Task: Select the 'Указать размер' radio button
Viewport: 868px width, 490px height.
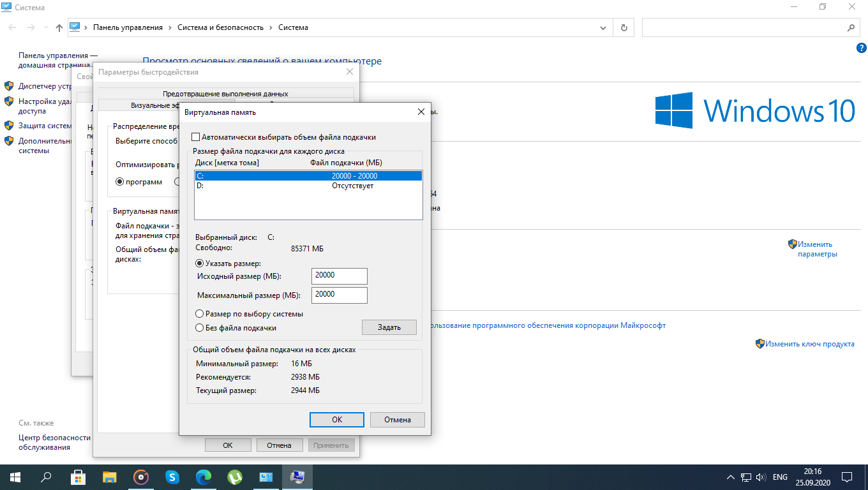Action: click(x=200, y=264)
